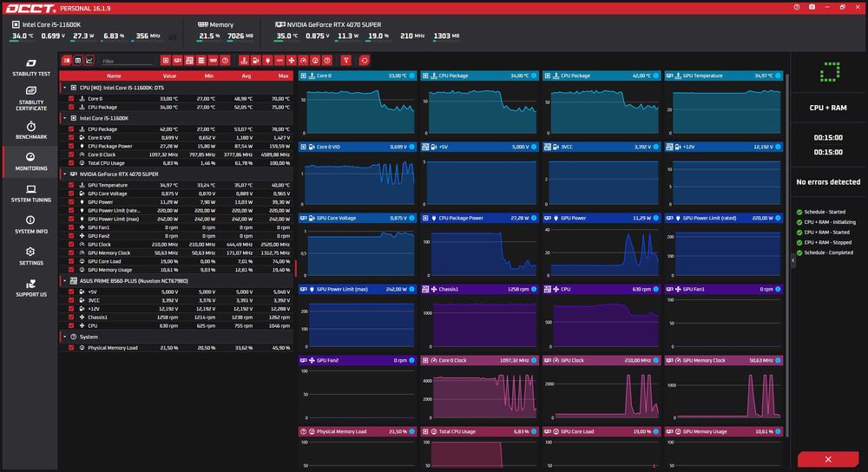Collapse the right test status side panel
The image size is (868, 472).
[792, 260]
